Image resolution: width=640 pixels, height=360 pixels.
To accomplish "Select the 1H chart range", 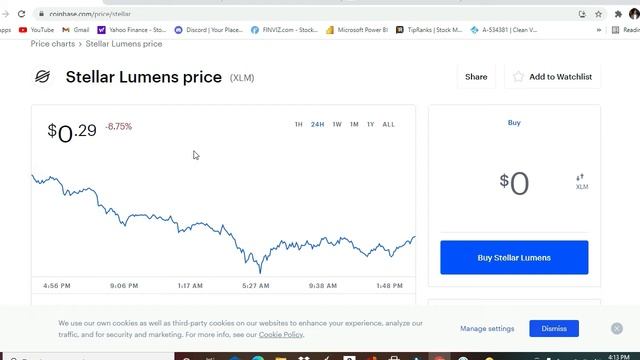I will [x=298, y=124].
